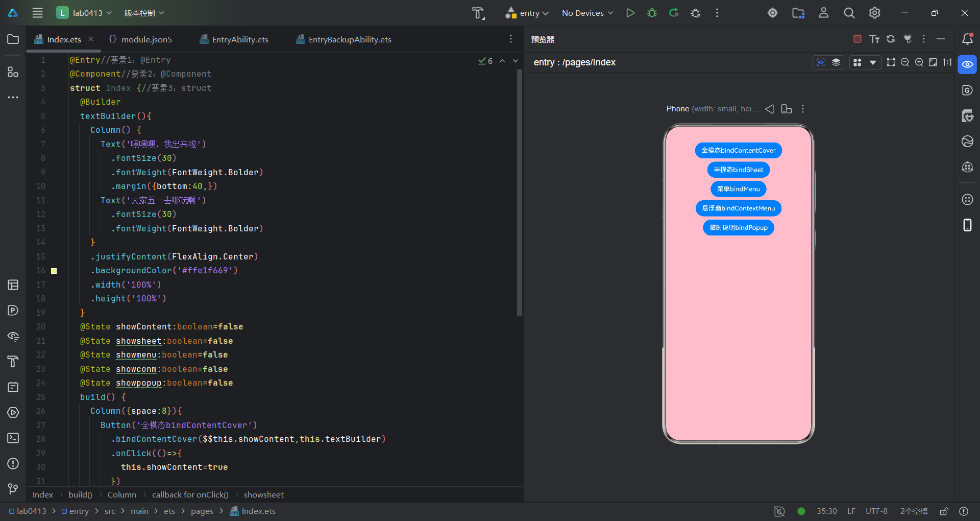980x521 pixels.
Task: Fit preview to screen
Action: point(933,62)
